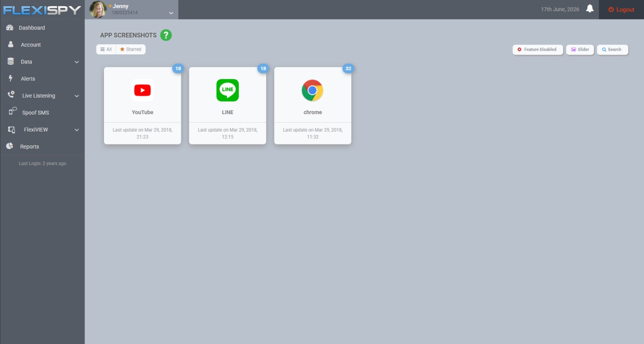Click the YouTube 18 count badge
The height and width of the screenshot is (344, 644).
tap(178, 68)
